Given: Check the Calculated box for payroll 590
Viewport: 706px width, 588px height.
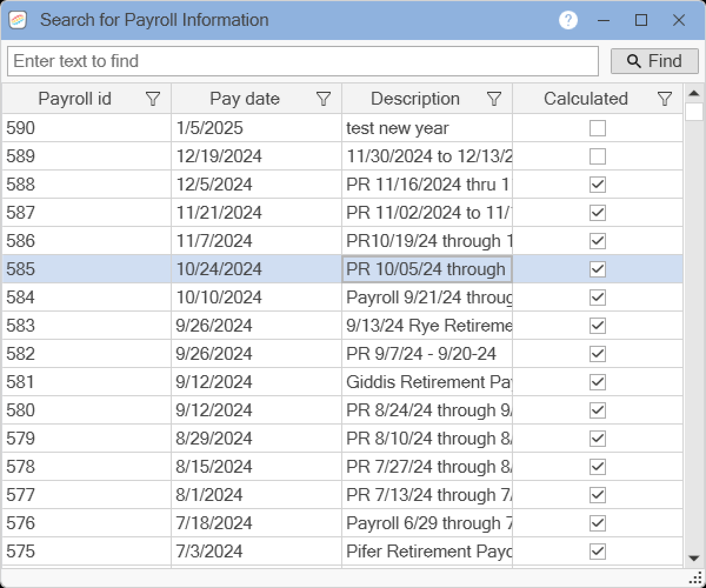Looking at the screenshot, I should pos(597,128).
